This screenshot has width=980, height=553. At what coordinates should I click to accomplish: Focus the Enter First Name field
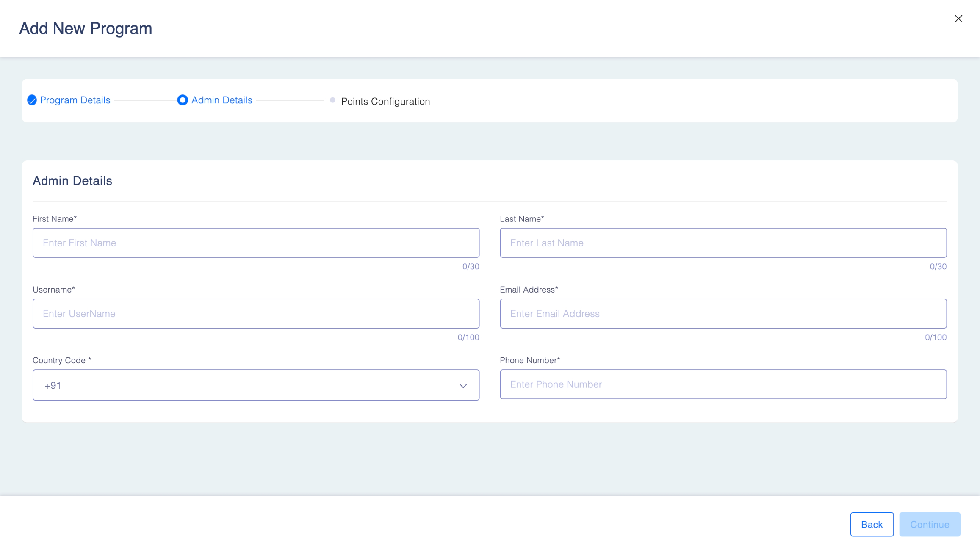256,243
